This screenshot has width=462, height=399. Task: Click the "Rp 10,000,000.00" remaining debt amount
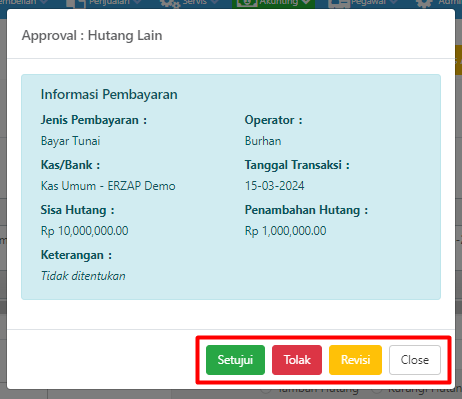[x=84, y=231]
